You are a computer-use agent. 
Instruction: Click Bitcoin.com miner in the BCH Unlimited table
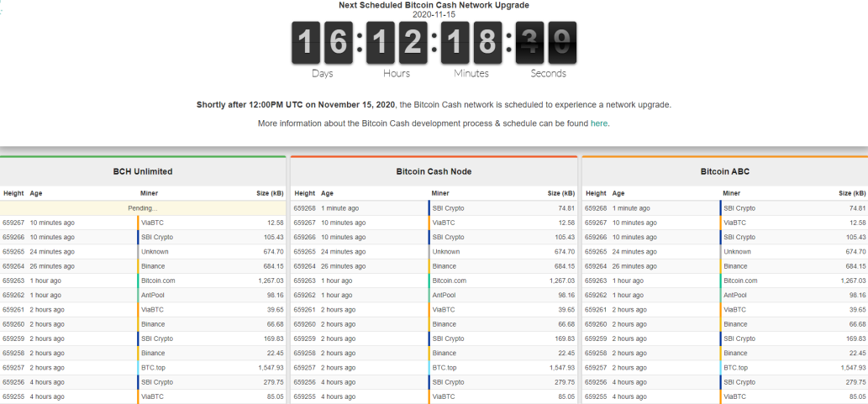pos(158,281)
